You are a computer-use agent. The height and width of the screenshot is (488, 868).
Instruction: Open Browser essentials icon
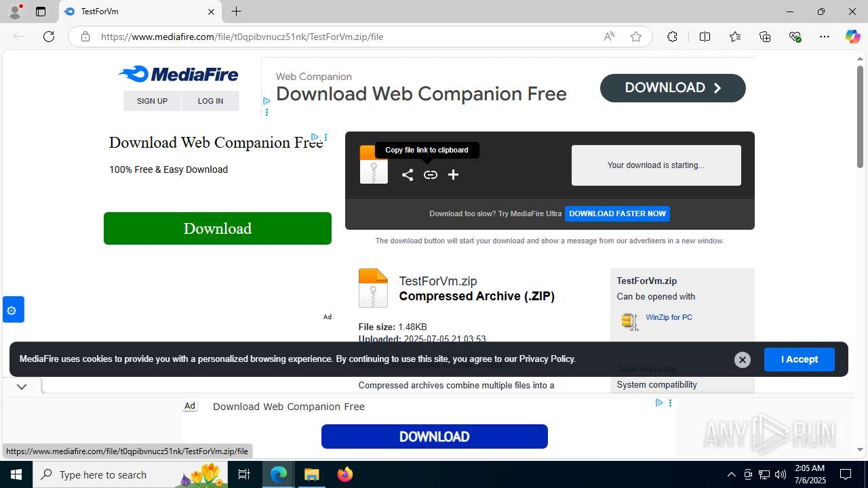(795, 37)
